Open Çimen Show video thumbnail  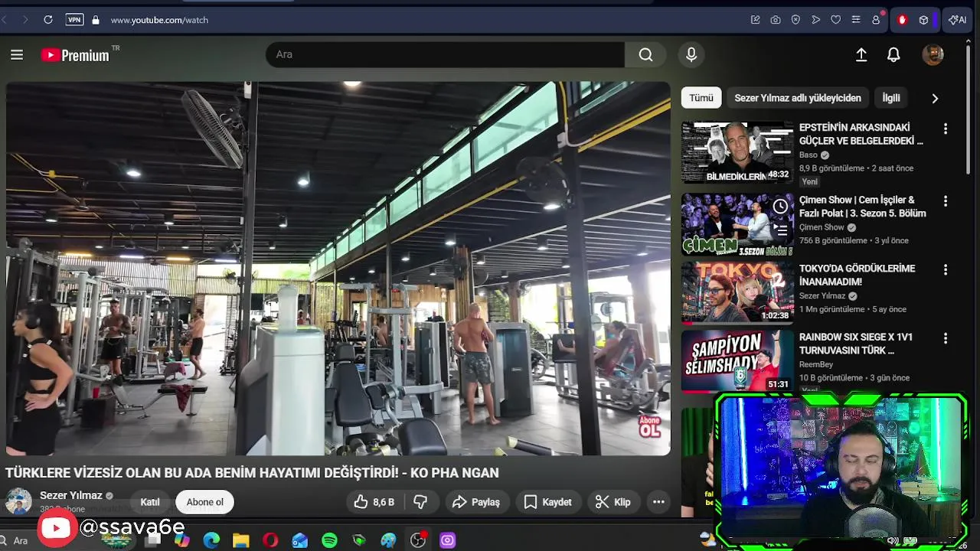[x=737, y=224]
